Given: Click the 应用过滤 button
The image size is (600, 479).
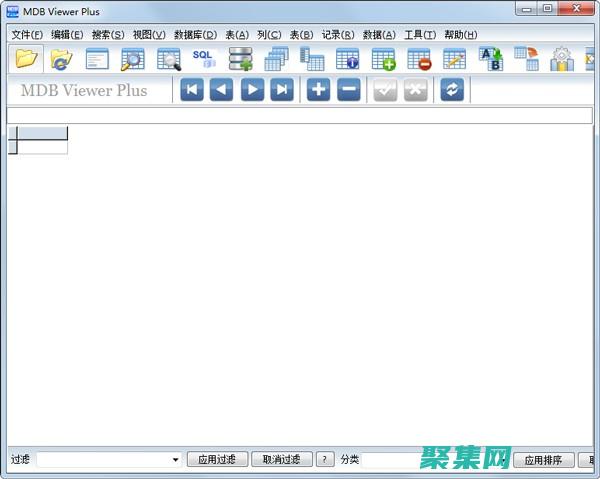Looking at the screenshot, I should tap(217, 460).
